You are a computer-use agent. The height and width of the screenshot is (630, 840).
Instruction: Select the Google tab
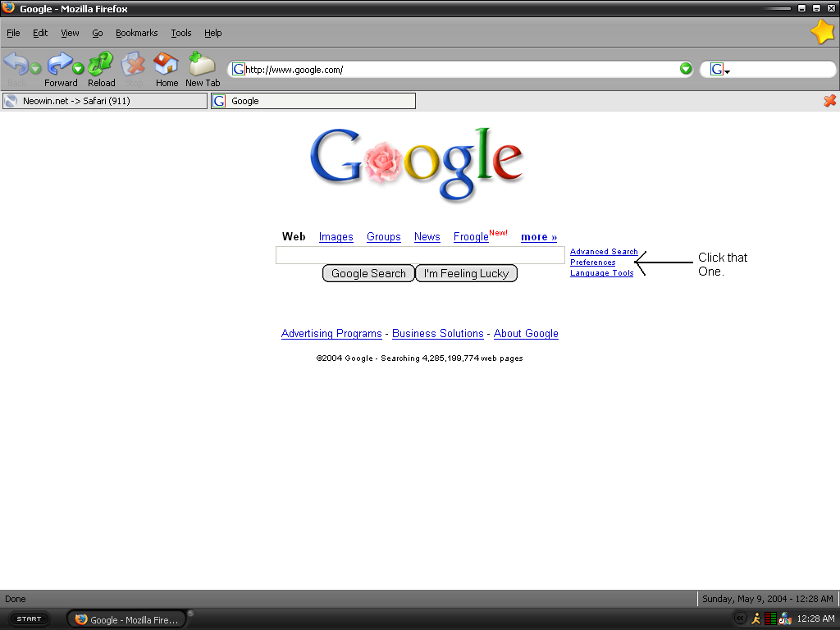point(313,101)
